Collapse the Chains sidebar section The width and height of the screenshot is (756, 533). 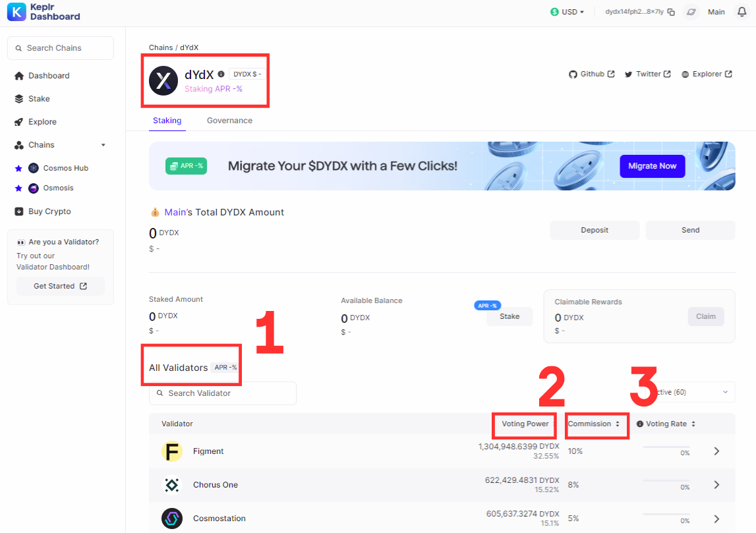tap(103, 145)
